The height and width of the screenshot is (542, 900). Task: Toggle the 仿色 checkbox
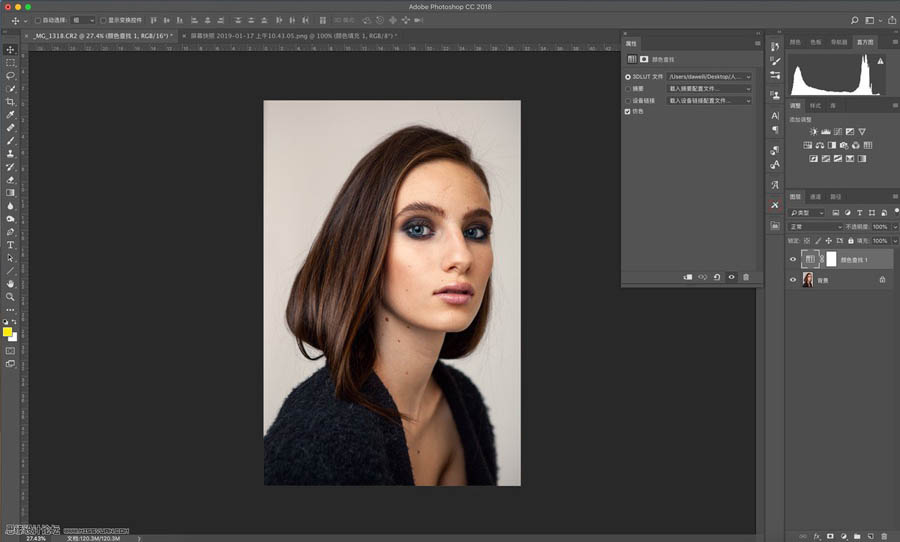628,112
